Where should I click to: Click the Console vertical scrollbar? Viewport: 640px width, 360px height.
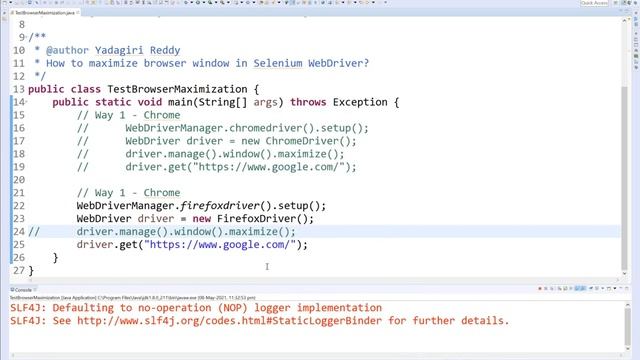(x=628, y=327)
